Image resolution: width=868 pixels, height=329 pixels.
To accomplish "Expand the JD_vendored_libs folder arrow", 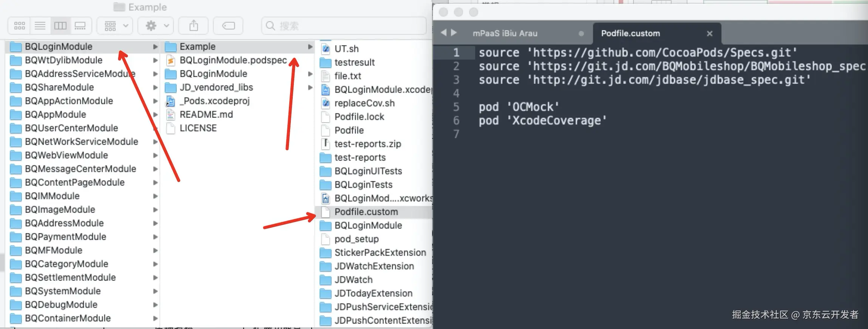I will (x=310, y=88).
